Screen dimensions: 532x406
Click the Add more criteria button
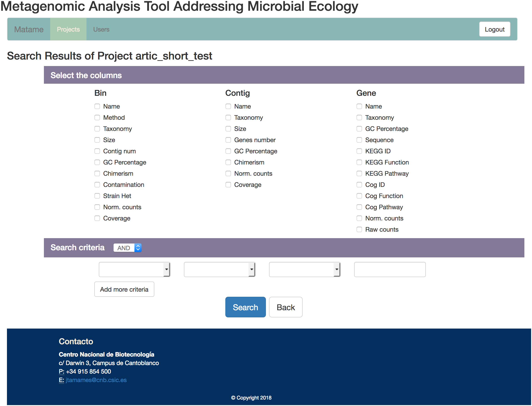click(x=124, y=289)
